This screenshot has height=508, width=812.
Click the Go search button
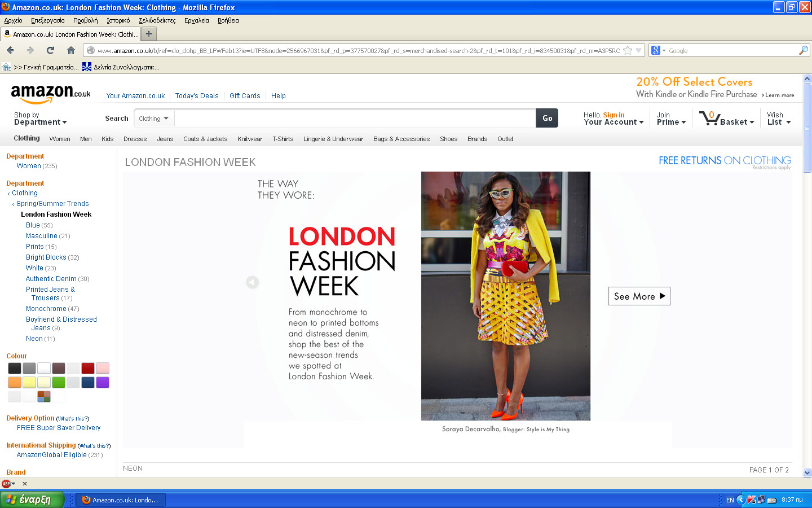click(547, 119)
